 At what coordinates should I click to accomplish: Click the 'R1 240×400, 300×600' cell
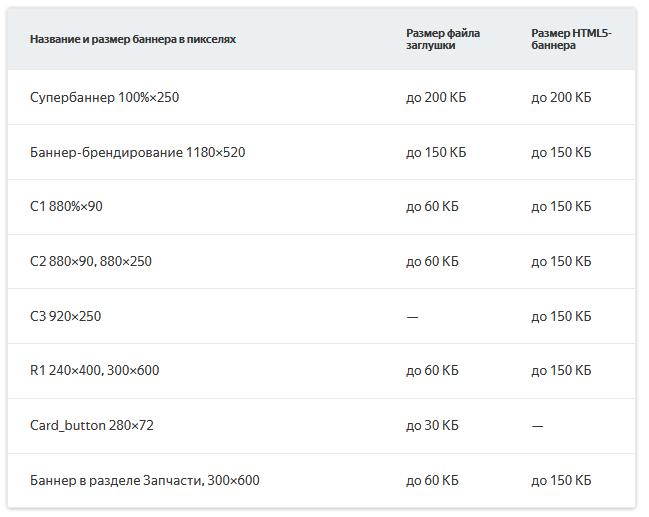(94, 370)
